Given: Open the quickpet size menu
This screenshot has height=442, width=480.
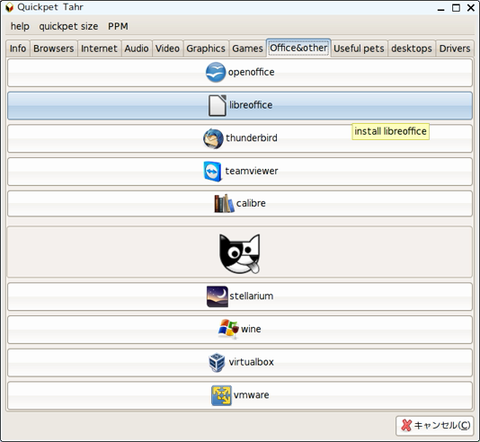Looking at the screenshot, I should click(68, 26).
